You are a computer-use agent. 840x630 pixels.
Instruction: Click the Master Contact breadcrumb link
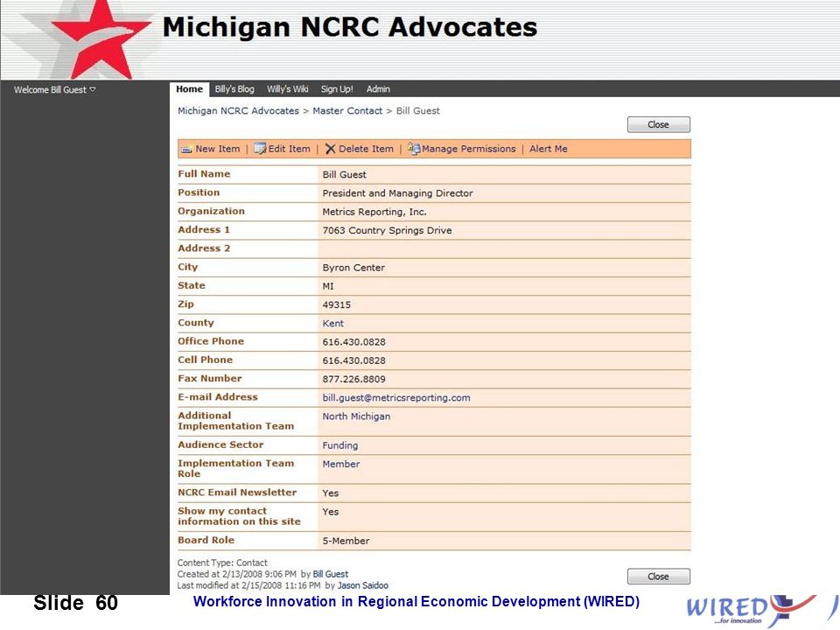coord(347,111)
